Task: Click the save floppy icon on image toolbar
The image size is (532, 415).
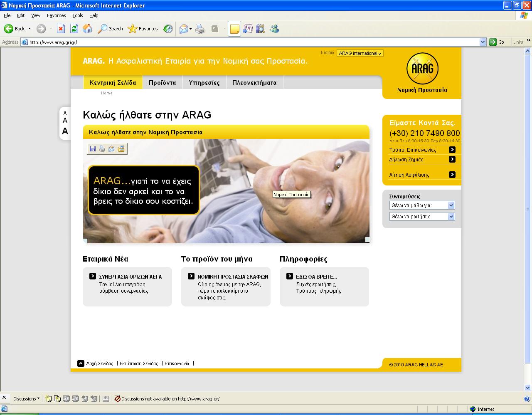Action: click(93, 149)
